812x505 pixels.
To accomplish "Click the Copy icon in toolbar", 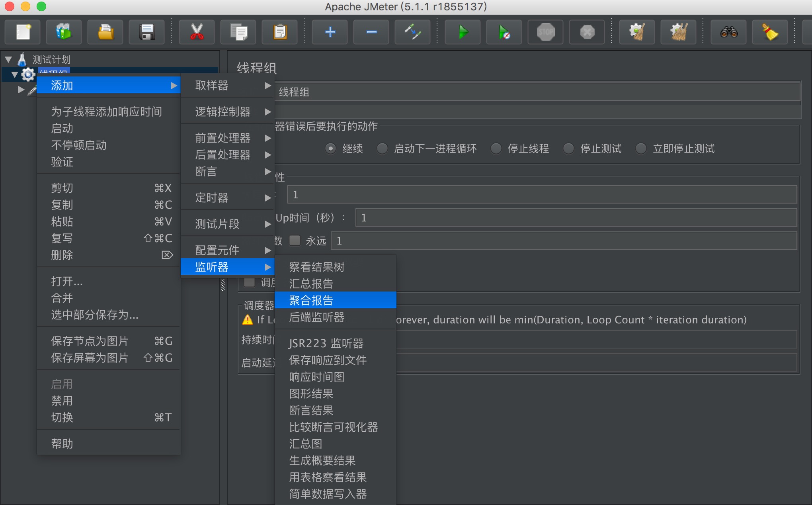I will 238,32.
